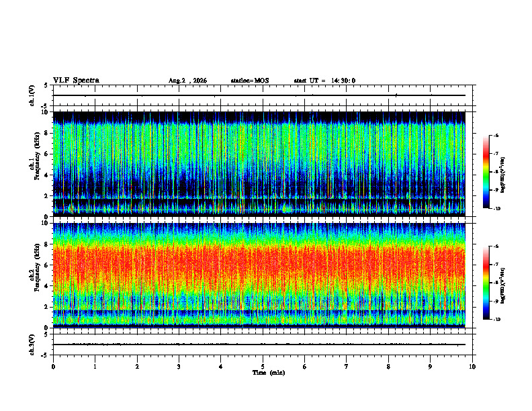The image size is (532, 411).
Task: Click the ch.2 colorbar log(PSD) unit label
Action: [503, 285]
